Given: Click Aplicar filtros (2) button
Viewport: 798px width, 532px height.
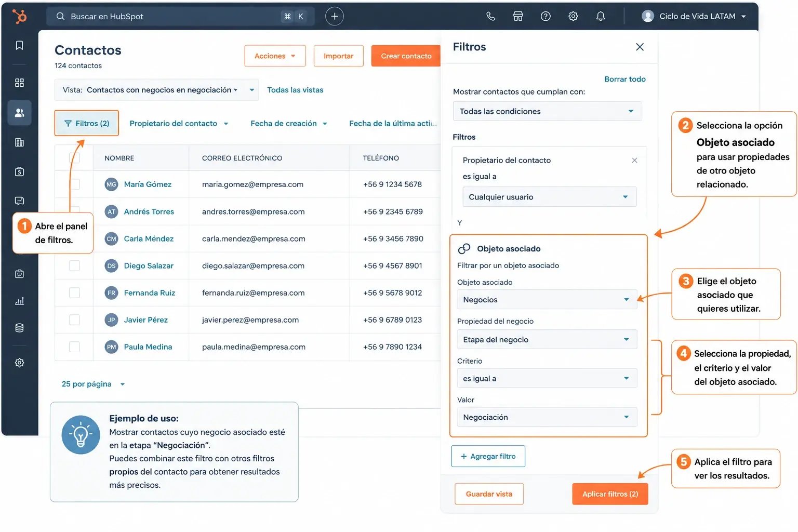Looking at the screenshot, I should pos(610,494).
